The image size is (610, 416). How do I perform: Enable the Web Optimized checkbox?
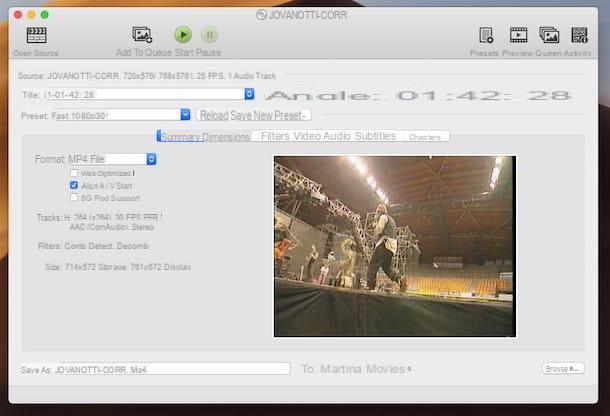point(74,172)
